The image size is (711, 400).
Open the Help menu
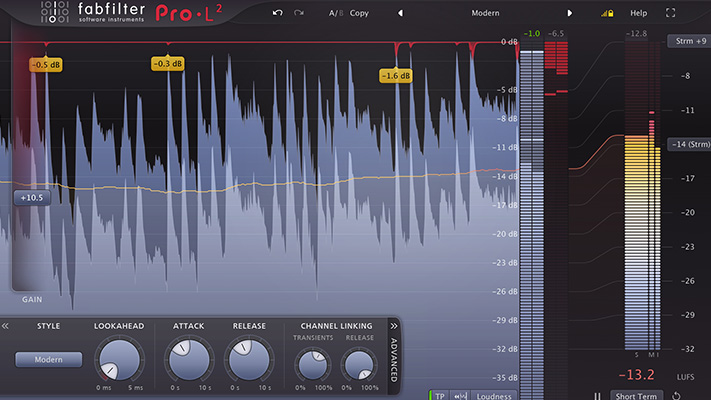point(638,14)
